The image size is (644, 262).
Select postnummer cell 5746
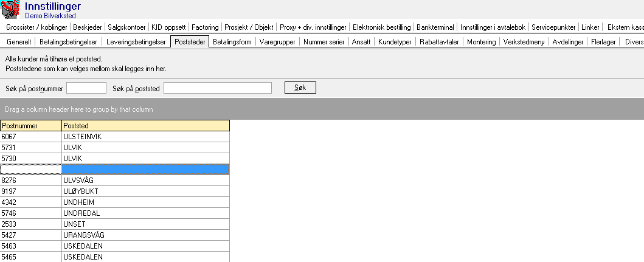tap(31, 213)
